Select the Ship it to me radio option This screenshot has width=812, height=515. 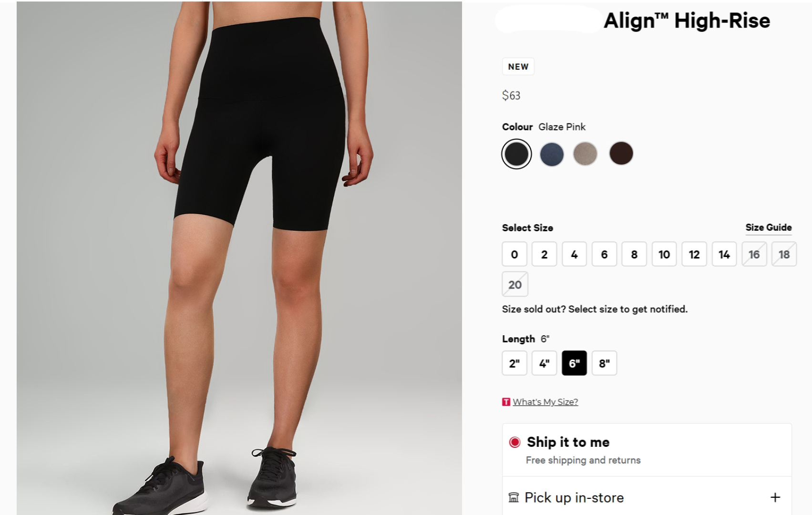click(x=514, y=442)
